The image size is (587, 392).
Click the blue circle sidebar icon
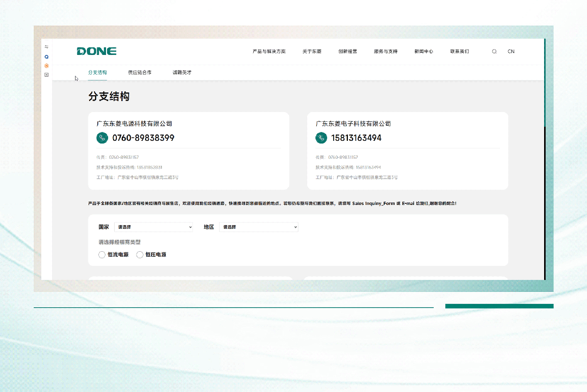(x=47, y=57)
